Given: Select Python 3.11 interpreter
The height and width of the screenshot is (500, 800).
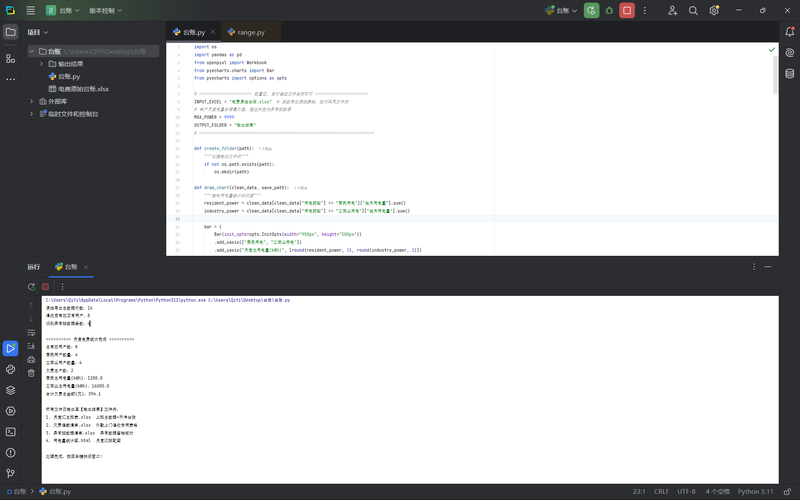Looking at the screenshot, I should (x=756, y=491).
